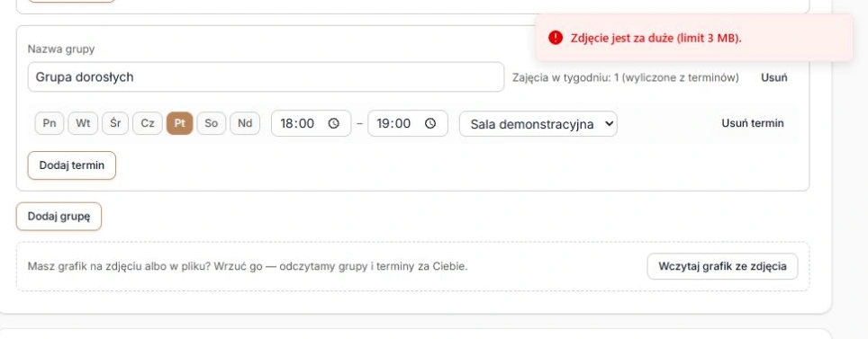
Task: Click the clock icon in the 18:00 field
Action: coord(334,123)
